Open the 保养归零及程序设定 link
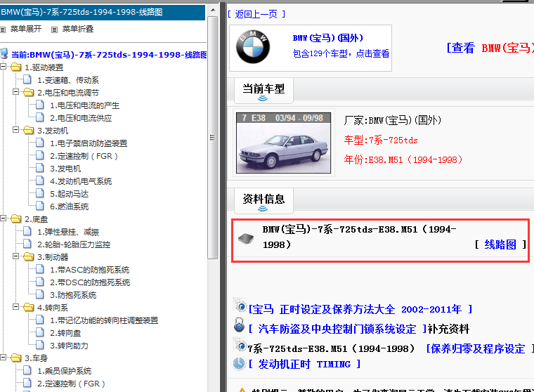 (478, 348)
